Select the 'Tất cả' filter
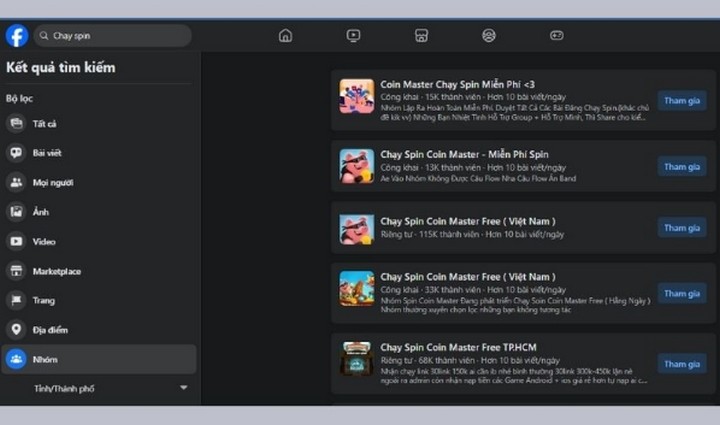The height and width of the screenshot is (425, 720). pos(44,124)
